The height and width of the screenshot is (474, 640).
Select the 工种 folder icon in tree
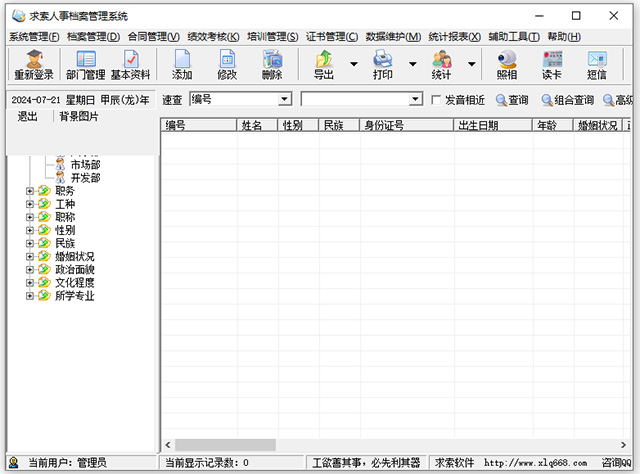coord(44,204)
